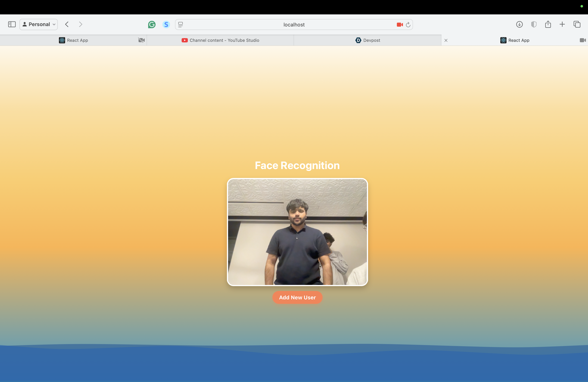
Task: Click the share icon in toolbar
Action: (x=548, y=24)
